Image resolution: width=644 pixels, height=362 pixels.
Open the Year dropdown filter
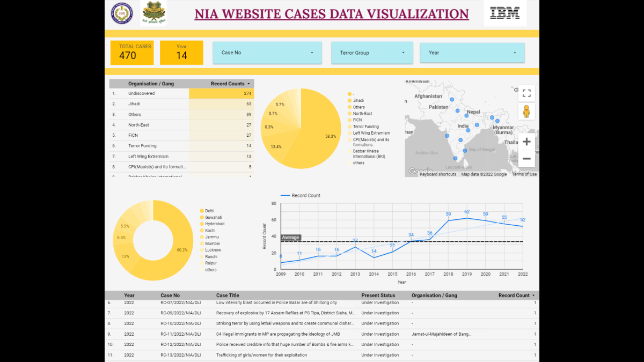click(x=472, y=53)
